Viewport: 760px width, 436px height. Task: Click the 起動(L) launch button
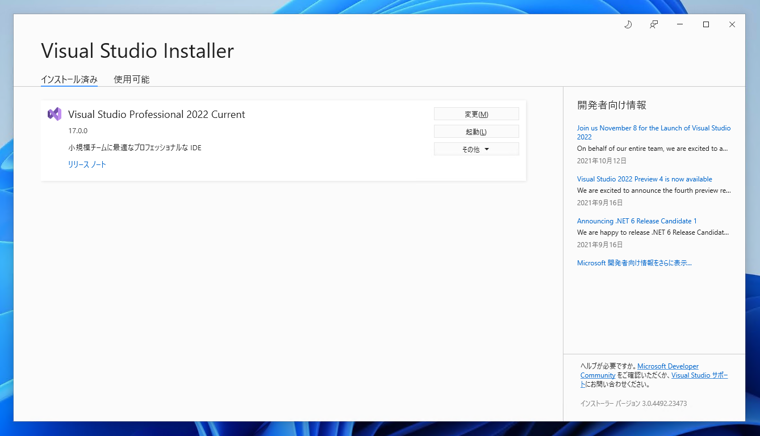tap(476, 132)
